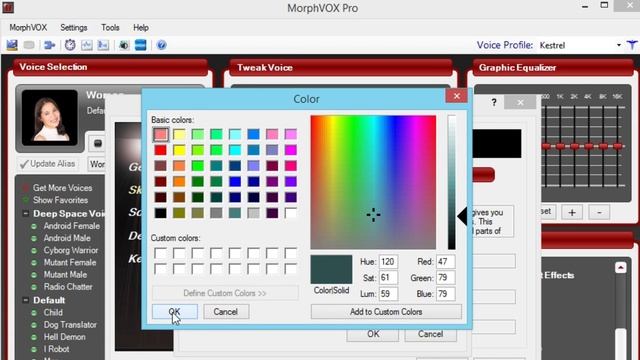Confirm the Color dialog with OK

(x=175, y=312)
